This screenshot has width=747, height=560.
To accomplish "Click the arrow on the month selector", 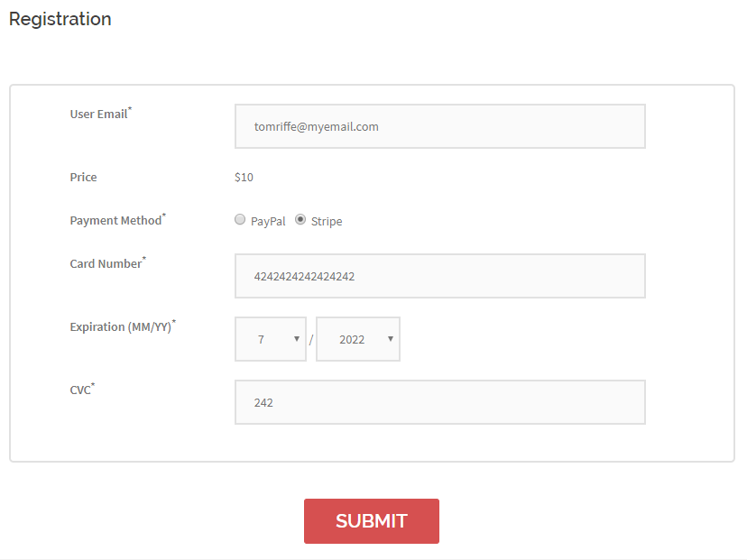I will (296, 339).
